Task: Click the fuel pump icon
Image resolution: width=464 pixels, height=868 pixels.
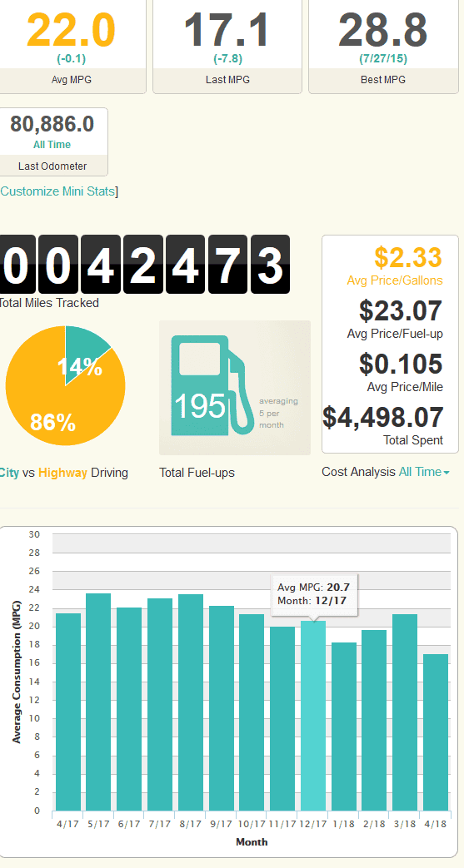Action: (208, 386)
